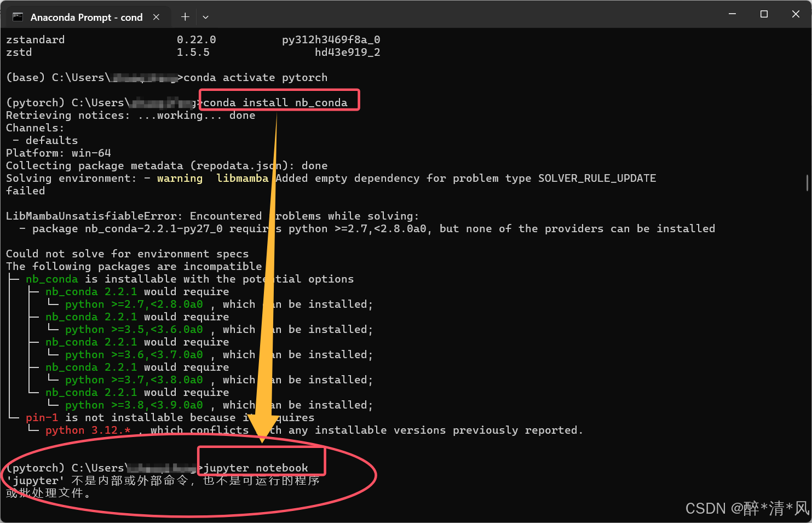Open a new terminal tab with plus button
The width and height of the screenshot is (812, 523).
coord(185,17)
